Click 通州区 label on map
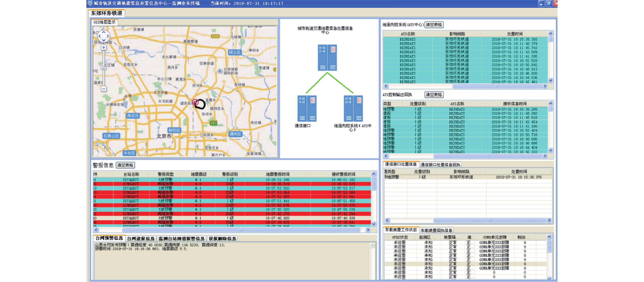 tap(235, 134)
